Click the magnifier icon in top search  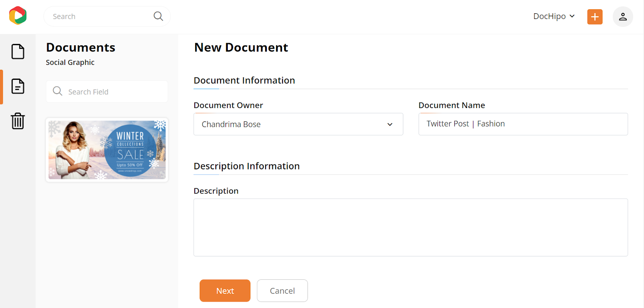(x=158, y=16)
